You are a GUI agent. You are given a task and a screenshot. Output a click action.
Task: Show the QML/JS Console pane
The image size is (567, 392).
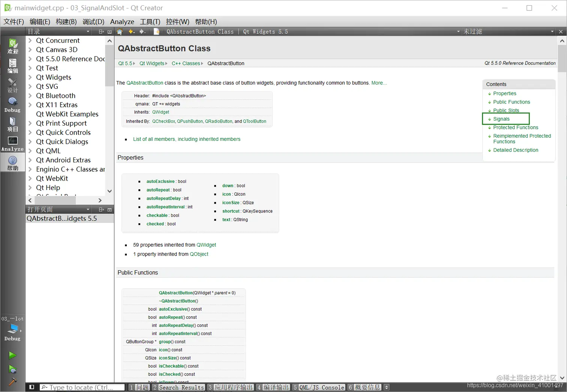click(x=319, y=388)
